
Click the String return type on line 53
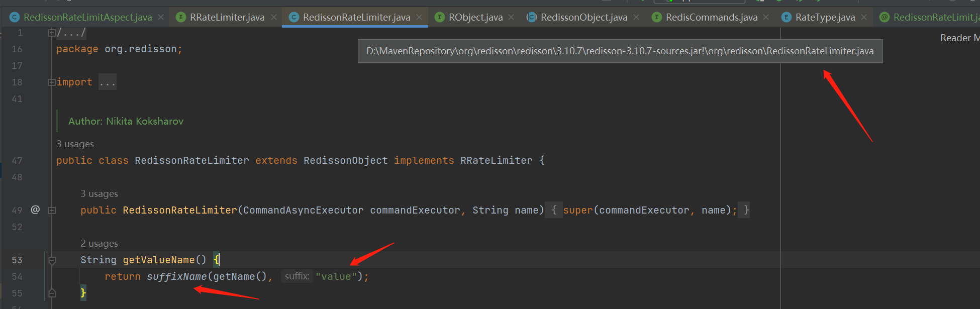pyautogui.click(x=99, y=260)
